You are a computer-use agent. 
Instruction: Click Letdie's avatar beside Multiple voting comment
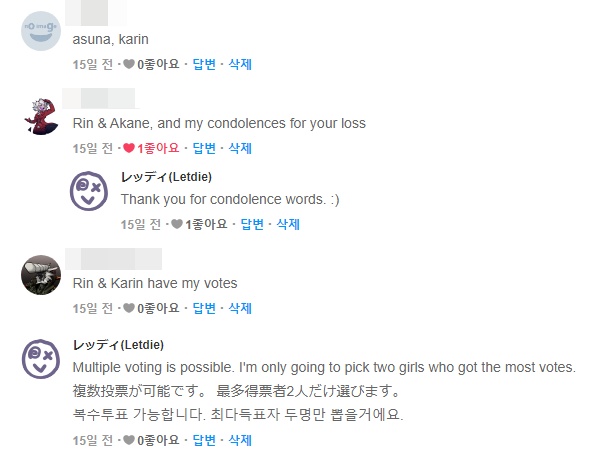[41, 358]
